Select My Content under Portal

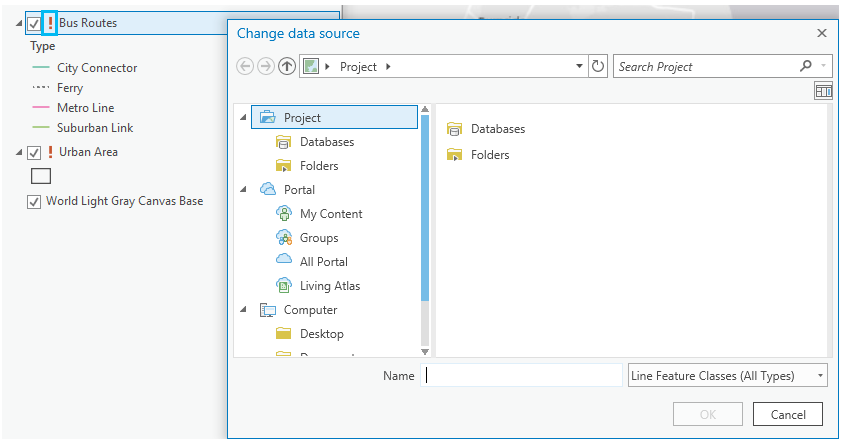[x=330, y=214]
